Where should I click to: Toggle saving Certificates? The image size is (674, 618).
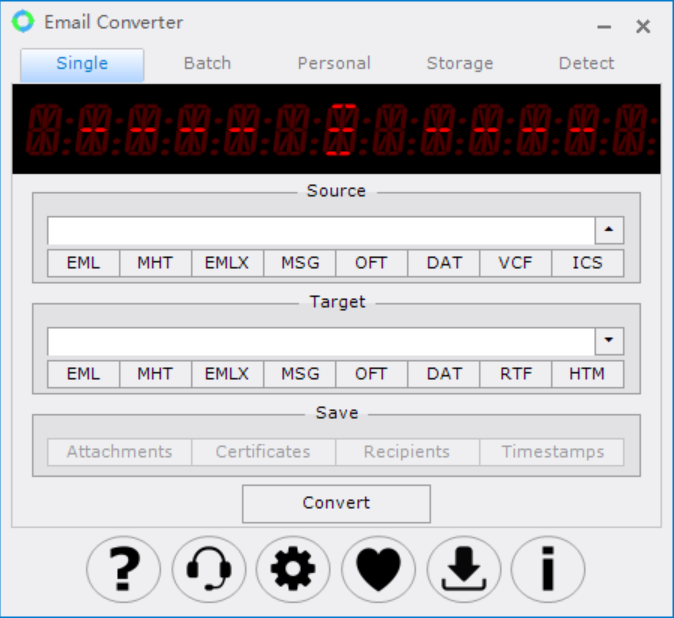pos(263,452)
